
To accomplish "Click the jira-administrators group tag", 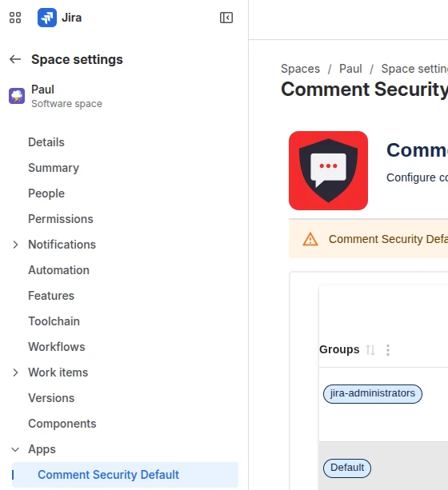I will pyautogui.click(x=373, y=394).
